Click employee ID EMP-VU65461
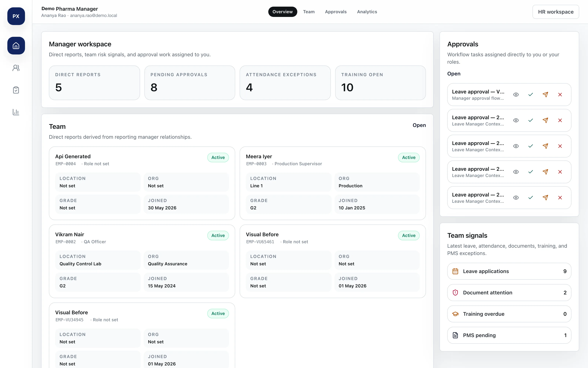The height and width of the screenshot is (368, 588). tap(260, 242)
